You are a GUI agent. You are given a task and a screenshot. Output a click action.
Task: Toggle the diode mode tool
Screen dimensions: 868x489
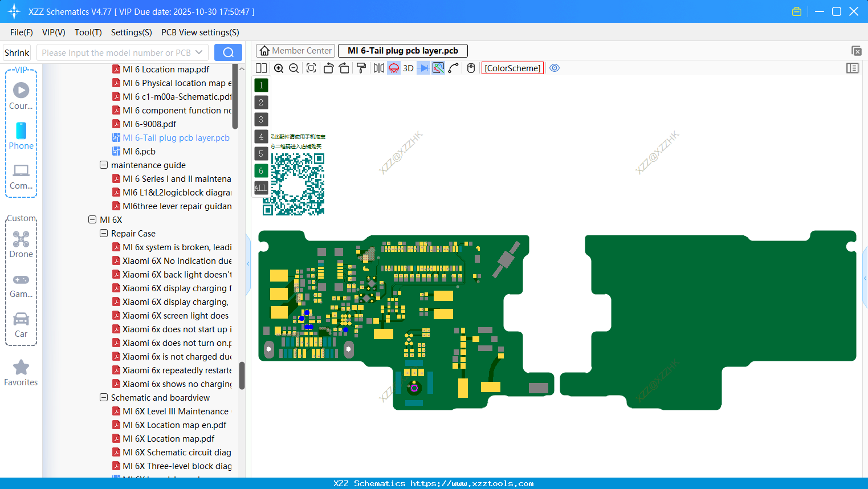tap(423, 68)
